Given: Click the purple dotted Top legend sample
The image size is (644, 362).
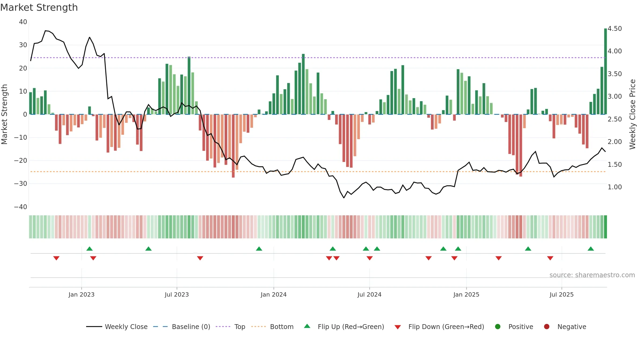Looking at the screenshot, I should [x=223, y=327].
